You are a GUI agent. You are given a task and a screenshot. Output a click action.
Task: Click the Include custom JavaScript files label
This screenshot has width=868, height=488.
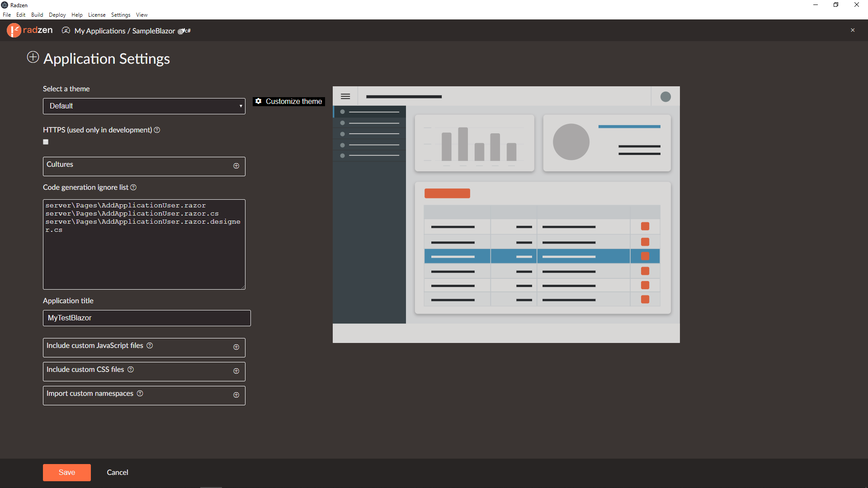(95, 346)
